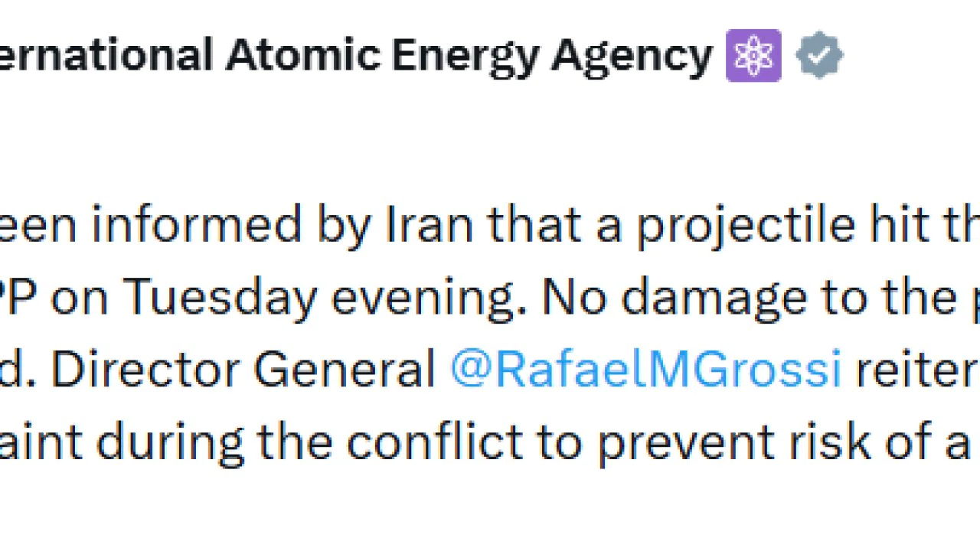Click "Atomic" in the account name
980x551 pixels.
point(302,56)
